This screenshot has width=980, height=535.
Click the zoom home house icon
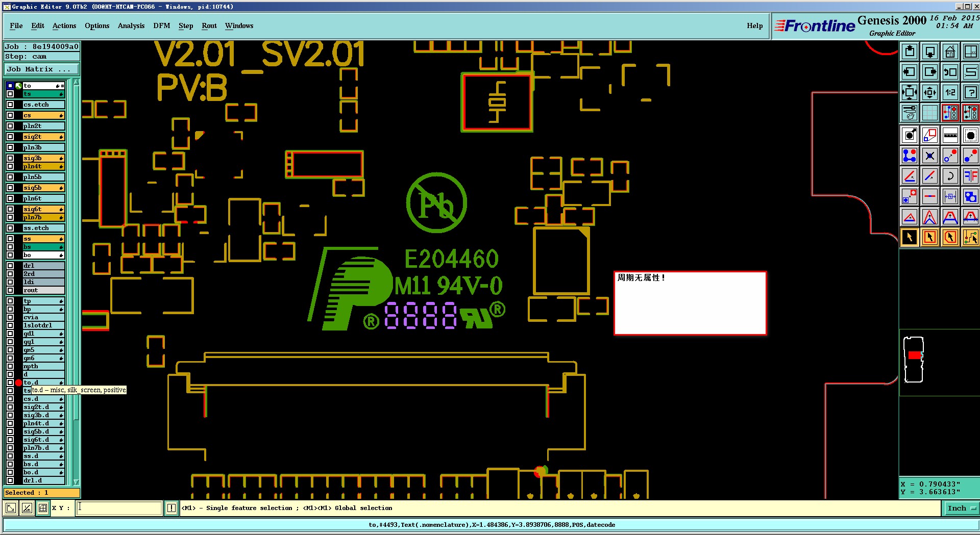coord(950,52)
